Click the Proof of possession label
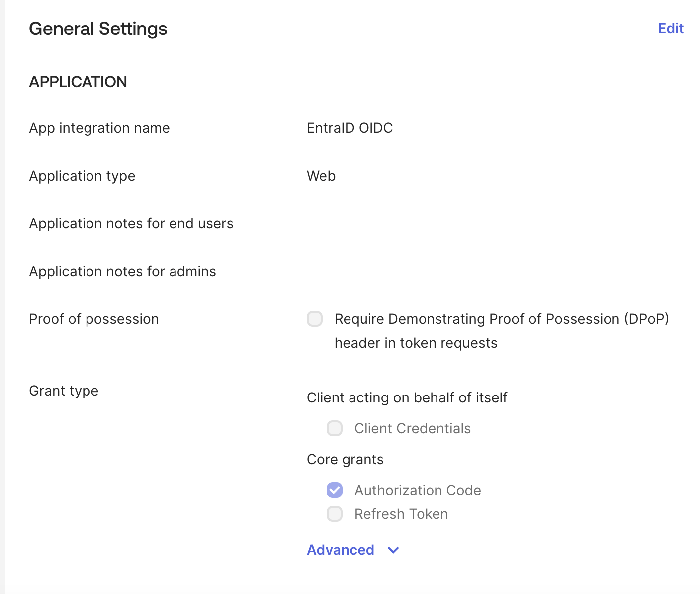The height and width of the screenshot is (594, 700). [94, 319]
